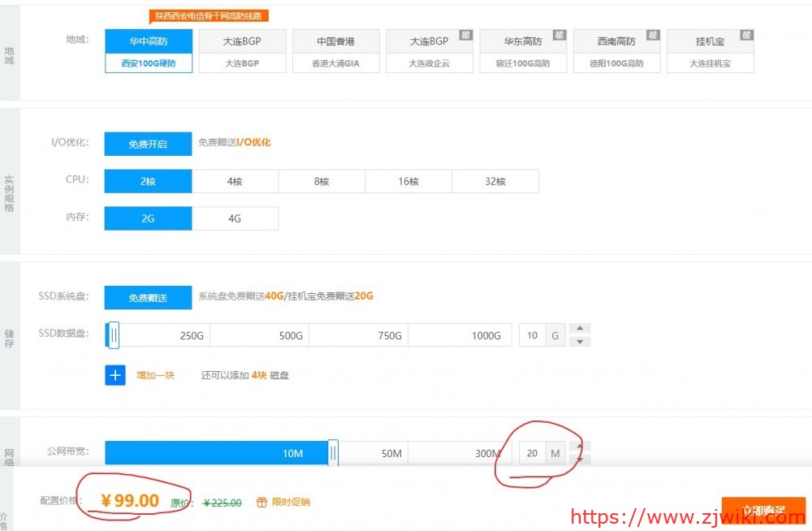Click the up stepper beside the 10G disk field

pyautogui.click(x=581, y=327)
